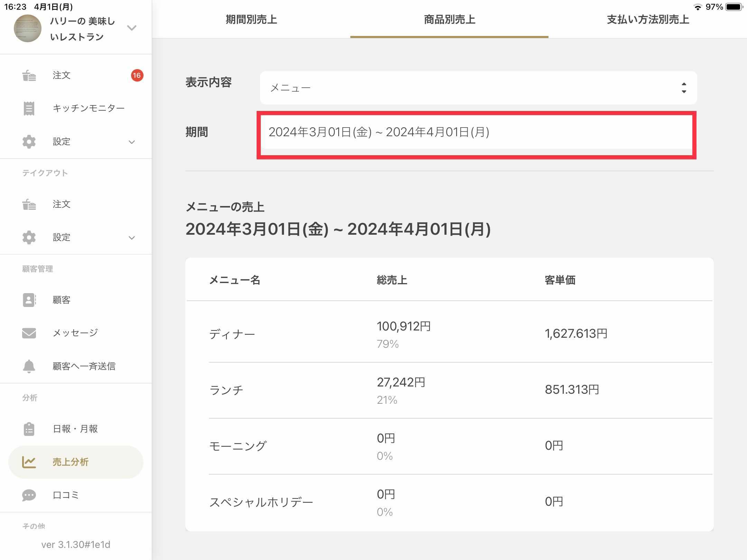The image size is (747, 560).
Task: Click the bell icon for 顧客へ一斉送信
Action: point(29,366)
